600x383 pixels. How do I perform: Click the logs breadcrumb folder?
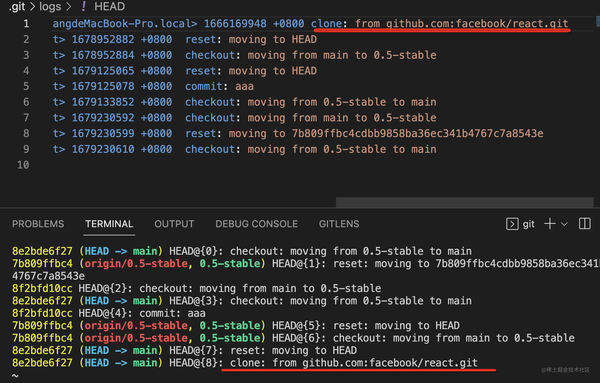50,7
